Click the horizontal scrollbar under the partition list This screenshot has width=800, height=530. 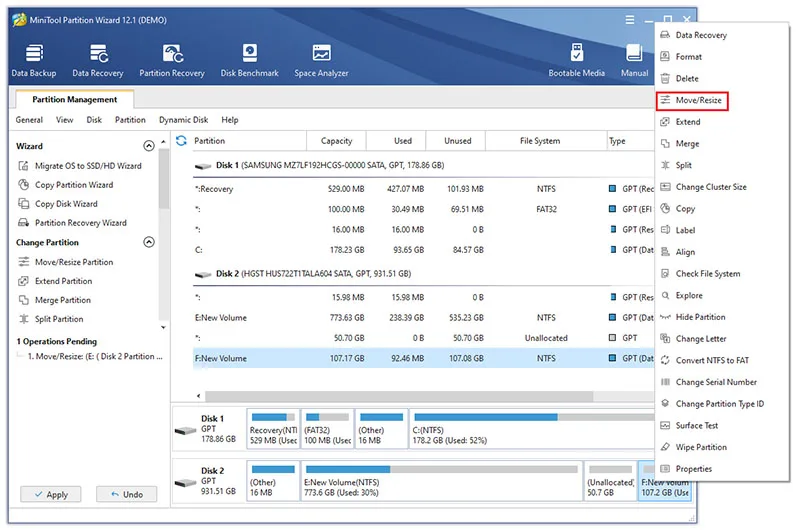click(x=399, y=396)
